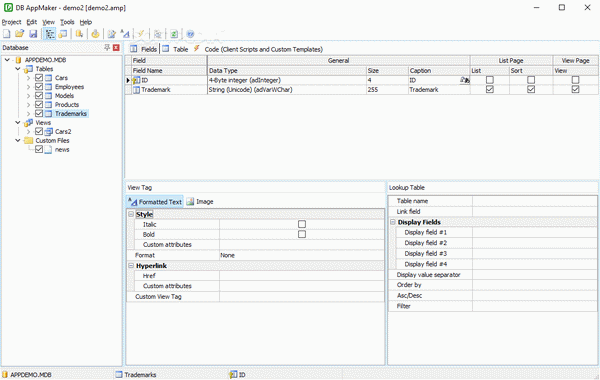Viewport: 600px width, 380px height.
Task: Click the pencil-on-page edit toolbar icon
Action: 111,34
